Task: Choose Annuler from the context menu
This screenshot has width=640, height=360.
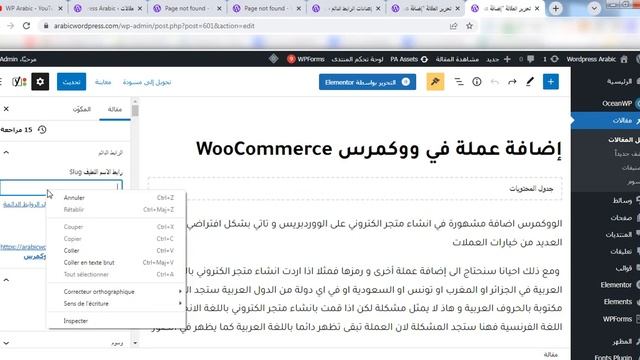Action: click(x=117, y=198)
